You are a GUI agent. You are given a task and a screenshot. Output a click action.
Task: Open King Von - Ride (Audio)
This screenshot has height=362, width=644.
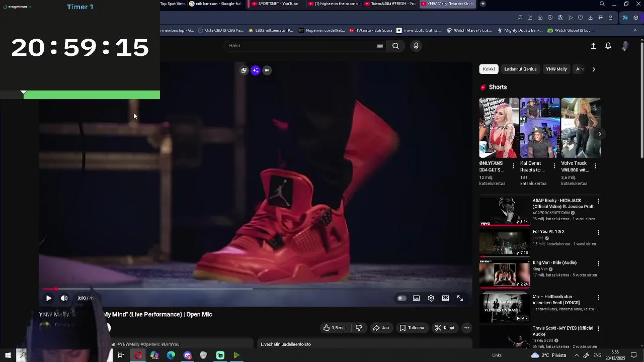505,274
